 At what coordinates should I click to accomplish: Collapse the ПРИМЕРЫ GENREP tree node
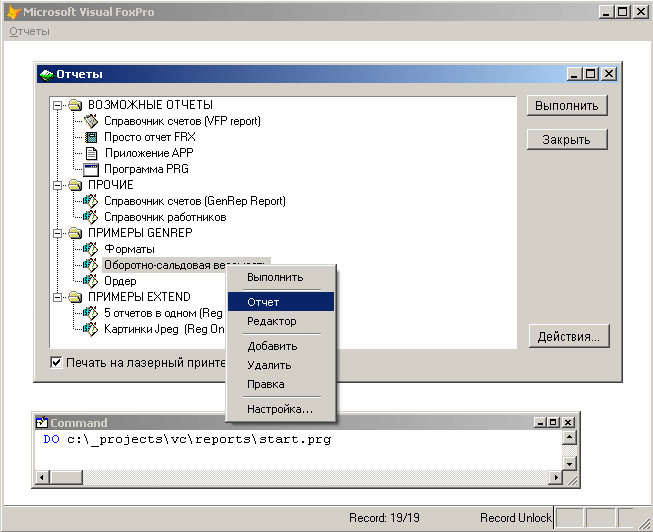click(x=58, y=233)
